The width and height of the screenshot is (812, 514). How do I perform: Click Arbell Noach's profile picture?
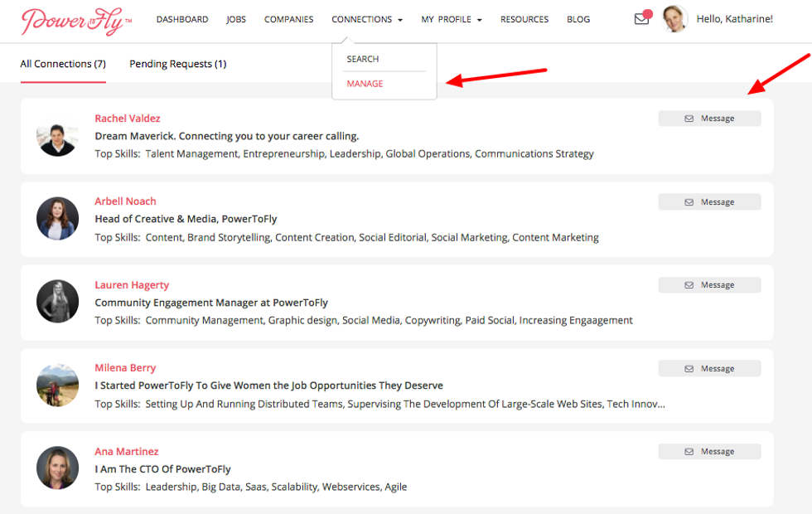point(57,219)
